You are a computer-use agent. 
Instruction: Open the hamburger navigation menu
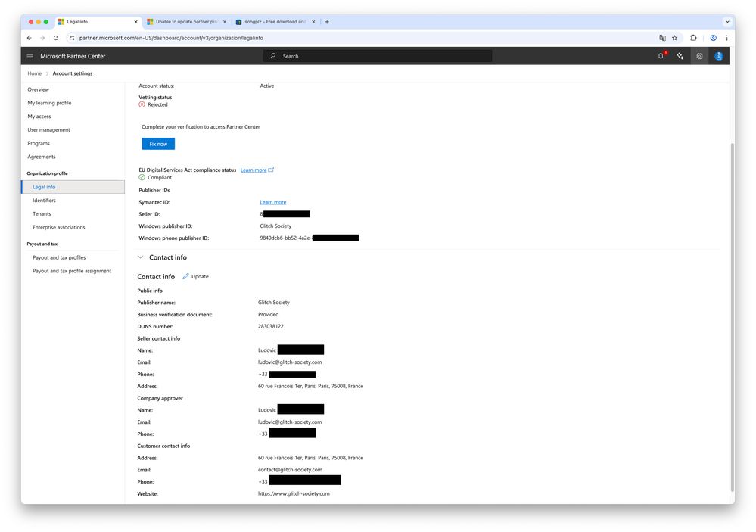[30, 57]
